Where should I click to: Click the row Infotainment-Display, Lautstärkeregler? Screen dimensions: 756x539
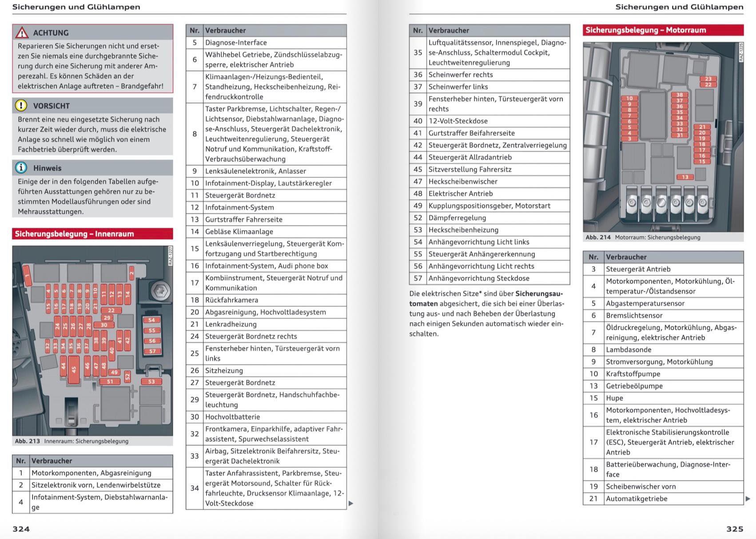pyautogui.click(x=266, y=183)
